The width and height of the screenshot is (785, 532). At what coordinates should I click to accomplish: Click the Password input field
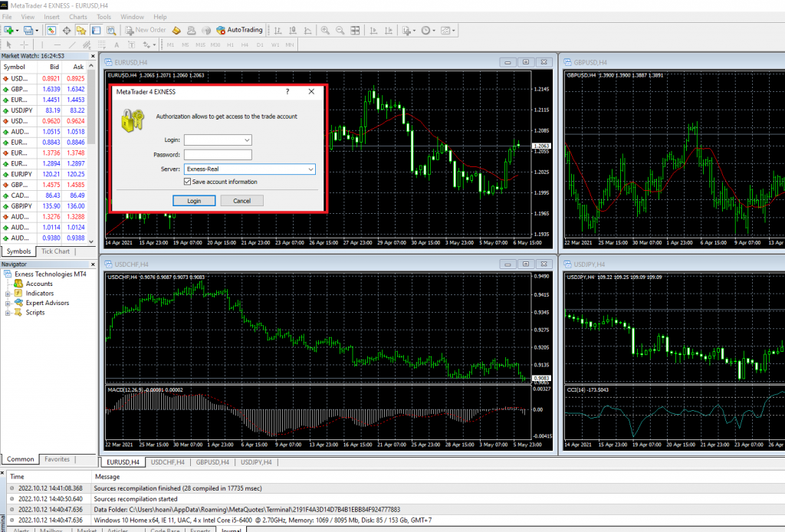[218, 155]
